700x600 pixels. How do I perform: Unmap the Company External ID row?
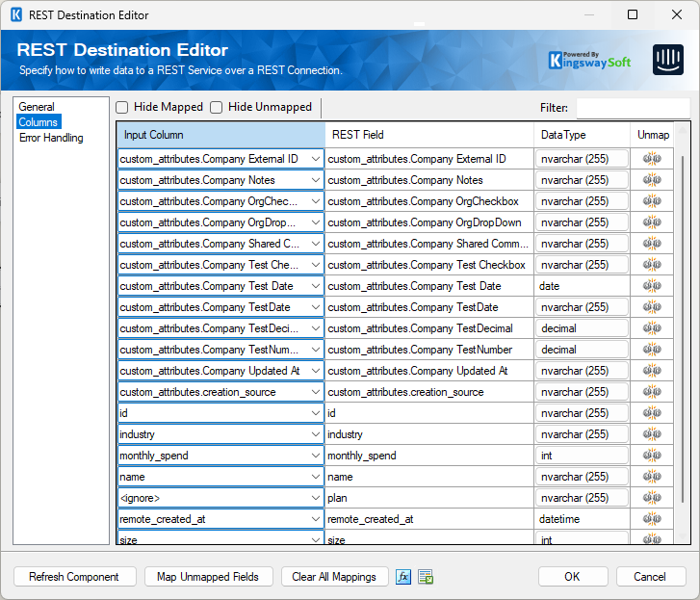[x=652, y=159]
